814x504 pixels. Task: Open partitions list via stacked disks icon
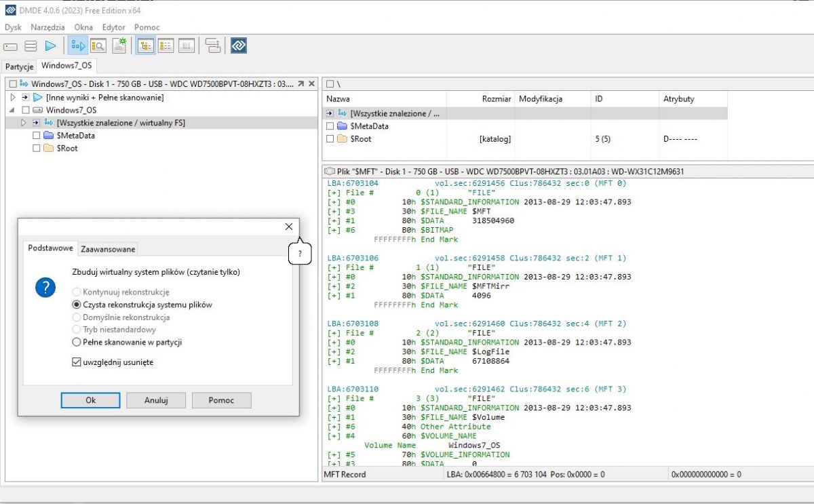click(x=31, y=46)
